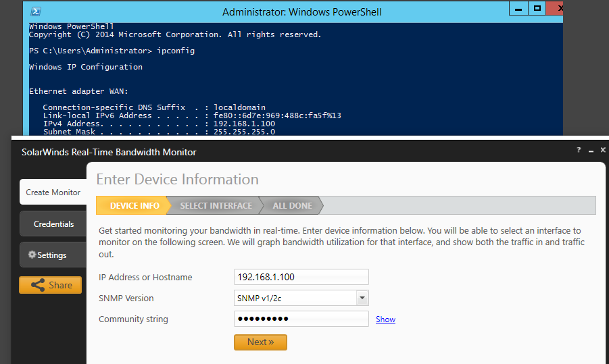This screenshot has width=609, height=364.
Task: Click the 'Community string' label
Action: point(133,319)
